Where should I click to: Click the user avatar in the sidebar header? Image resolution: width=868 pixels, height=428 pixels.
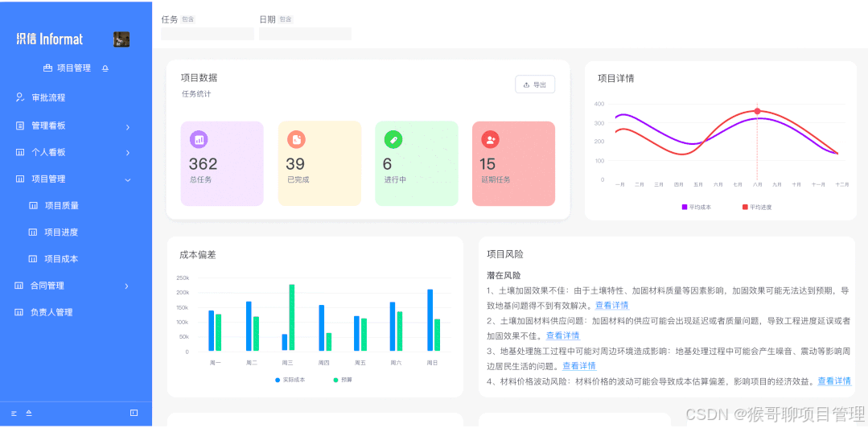121,39
